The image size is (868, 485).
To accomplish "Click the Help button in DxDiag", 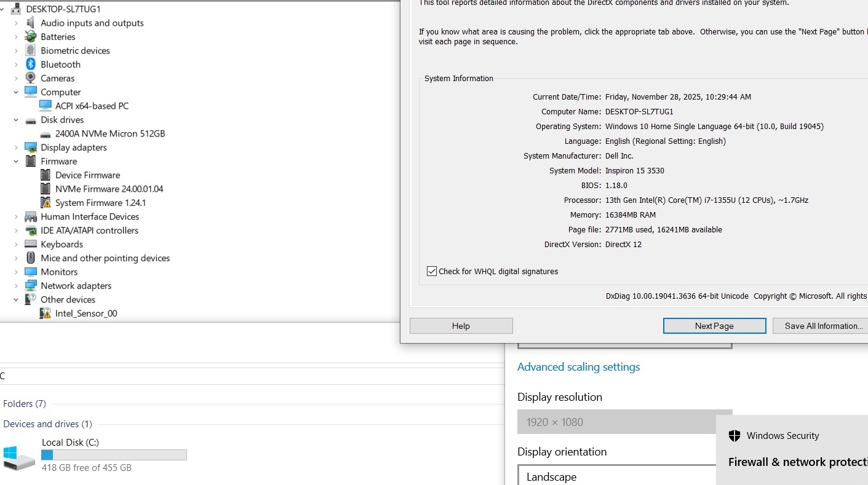I will pos(461,326).
